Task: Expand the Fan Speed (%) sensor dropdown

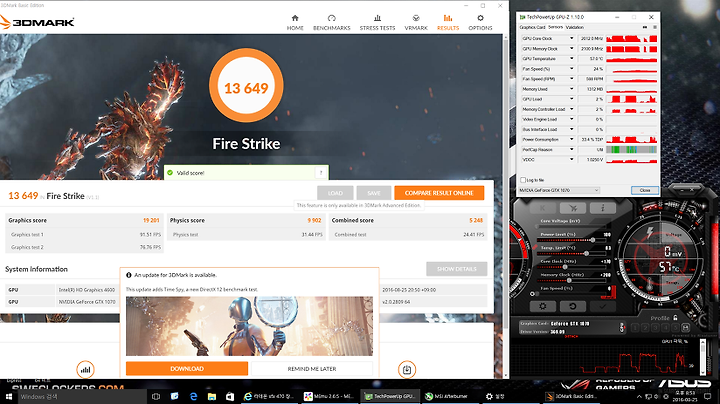Action: click(572, 69)
